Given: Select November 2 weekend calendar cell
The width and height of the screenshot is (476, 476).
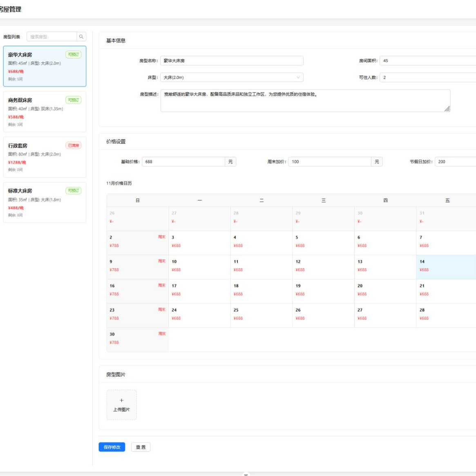Looking at the screenshot, I should coord(138,243).
